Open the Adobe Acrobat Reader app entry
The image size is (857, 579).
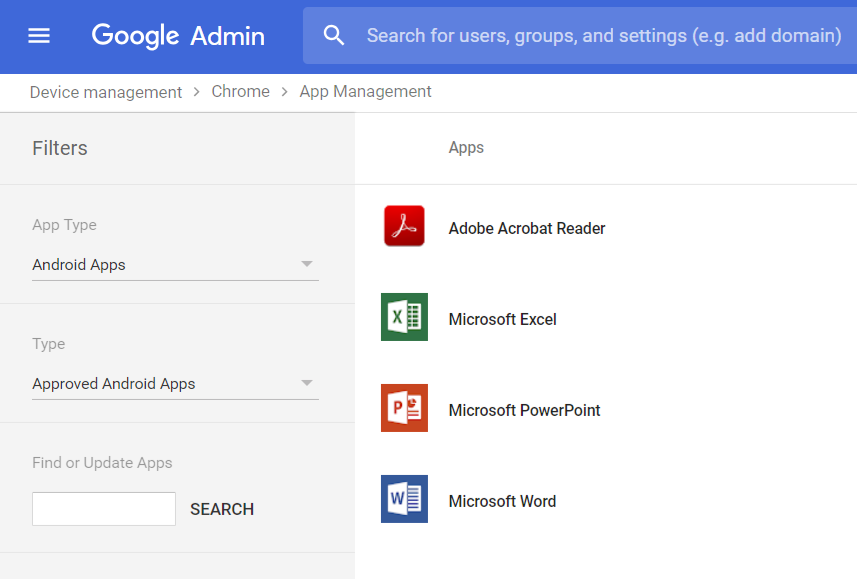(527, 228)
